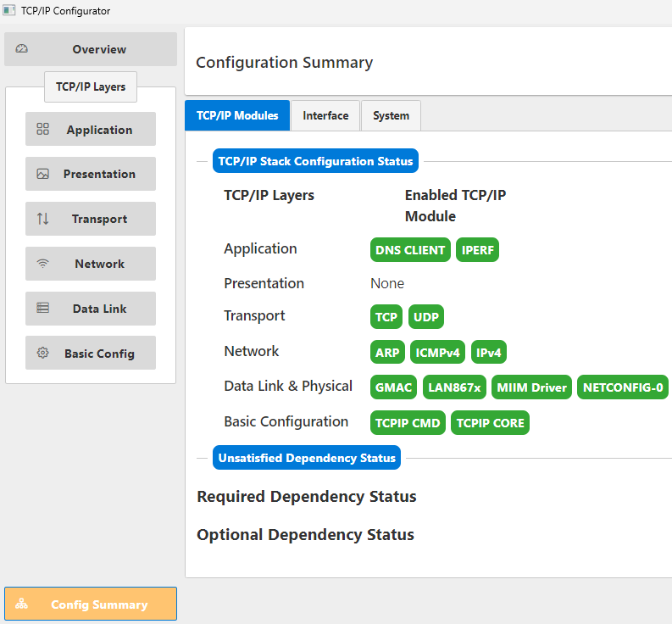The height and width of the screenshot is (624, 672).
Task: Click the TCPIP CORE module badge
Action: (490, 423)
